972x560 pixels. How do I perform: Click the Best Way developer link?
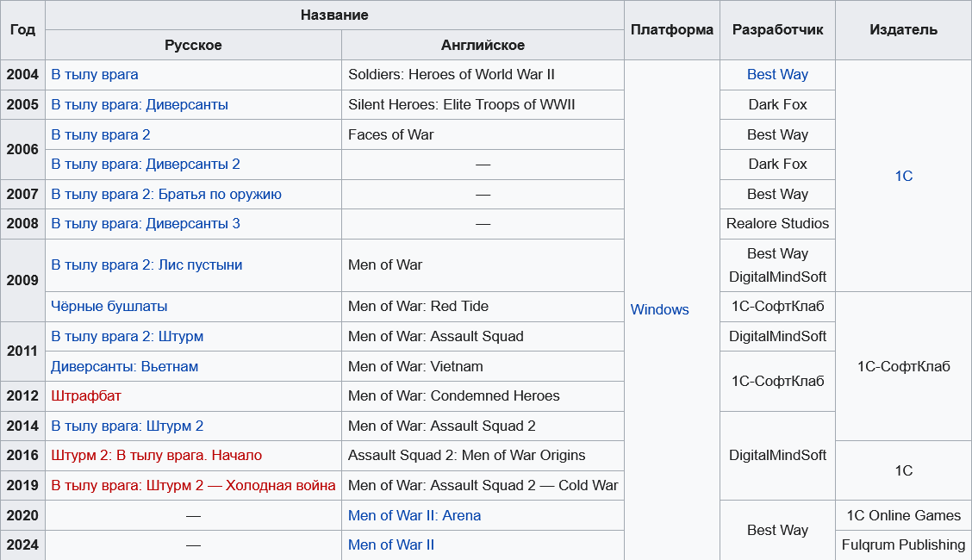(777, 75)
